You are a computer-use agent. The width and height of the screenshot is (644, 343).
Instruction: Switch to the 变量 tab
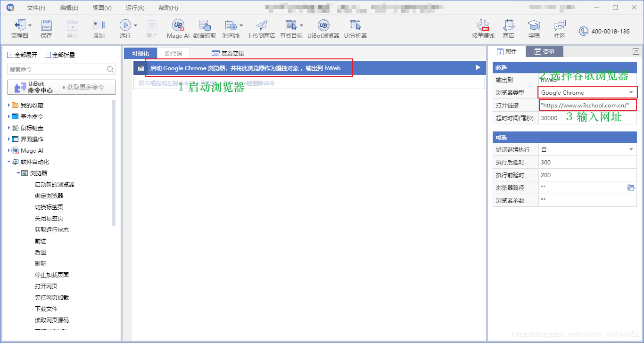pos(545,52)
